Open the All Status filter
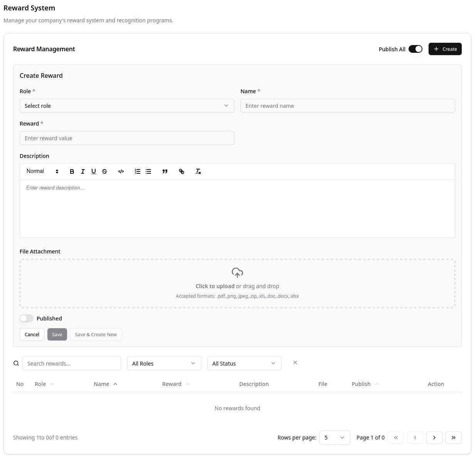 pyautogui.click(x=244, y=363)
